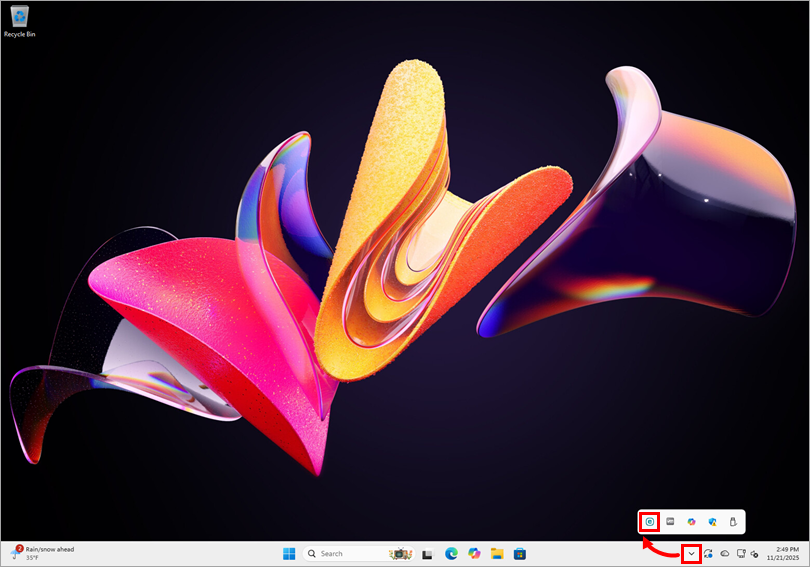Collapse the hidden icons tray chevron

(690, 553)
